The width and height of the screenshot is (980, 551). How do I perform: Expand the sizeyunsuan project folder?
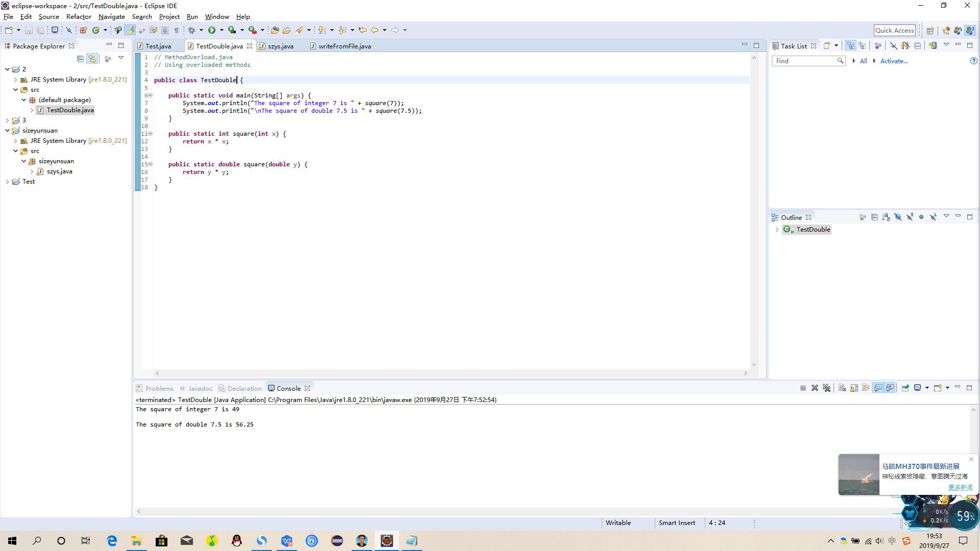(x=7, y=130)
